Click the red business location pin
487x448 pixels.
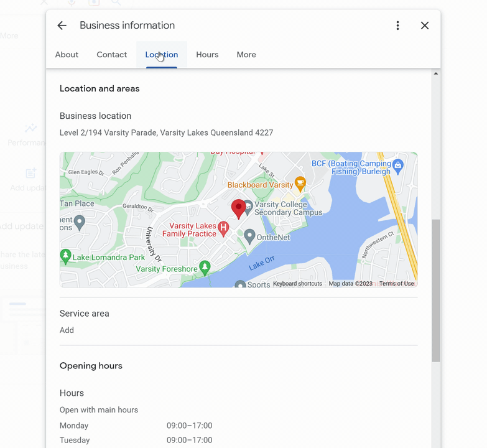(x=239, y=209)
